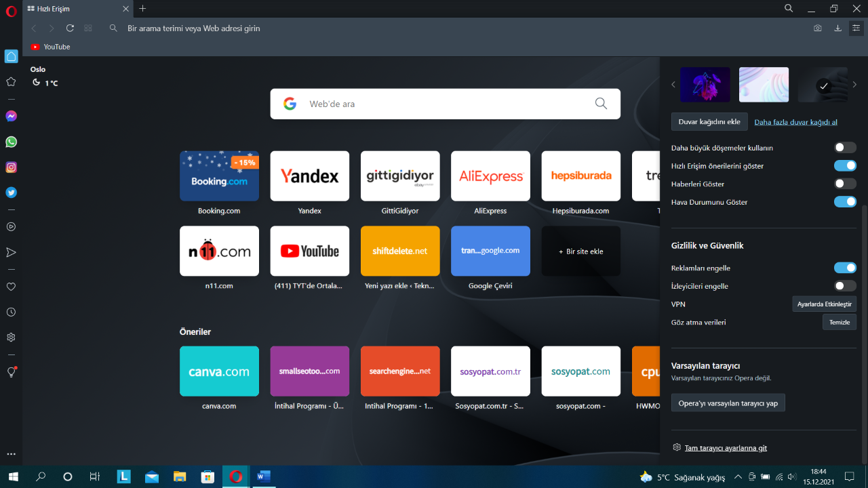Click the Google Web'de ara search box
This screenshot has height=488, width=868.
(x=445, y=104)
